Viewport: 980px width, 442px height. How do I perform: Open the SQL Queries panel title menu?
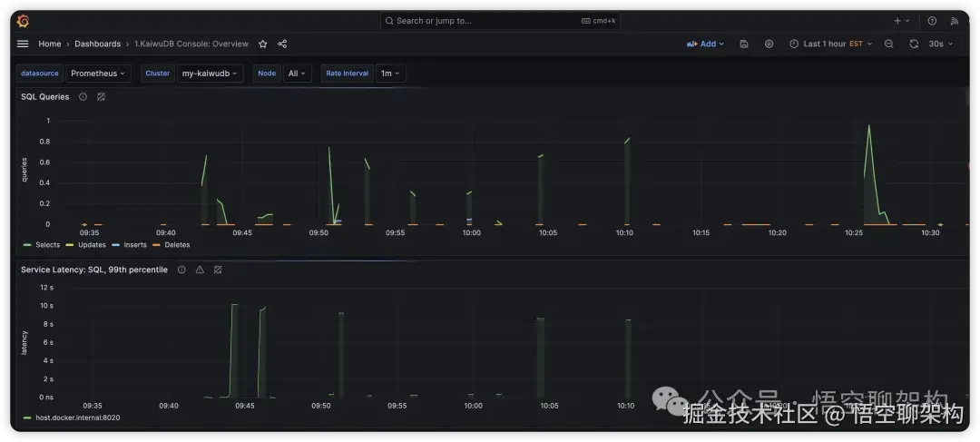(45, 97)
